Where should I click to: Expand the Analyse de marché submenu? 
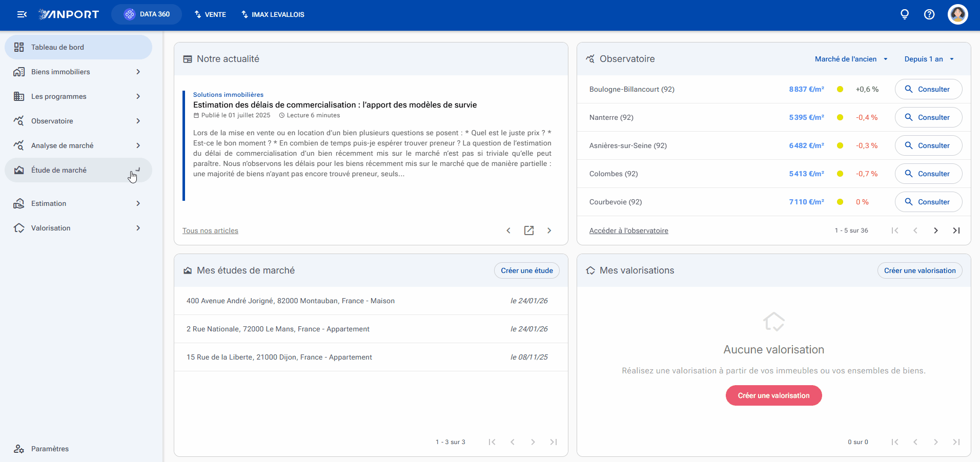(x=78, y=145)
